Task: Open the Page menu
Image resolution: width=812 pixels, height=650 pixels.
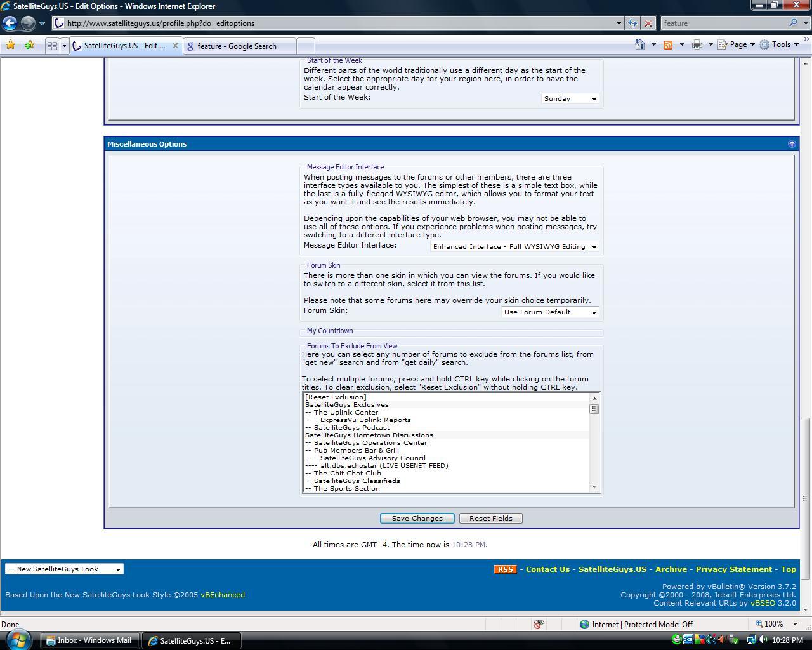Action: click(737, 44)
